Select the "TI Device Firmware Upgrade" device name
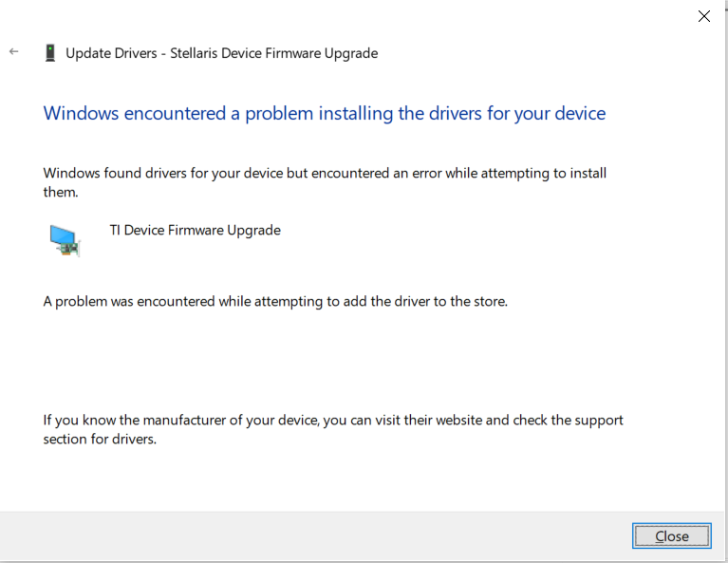 [x=196, y=230]
